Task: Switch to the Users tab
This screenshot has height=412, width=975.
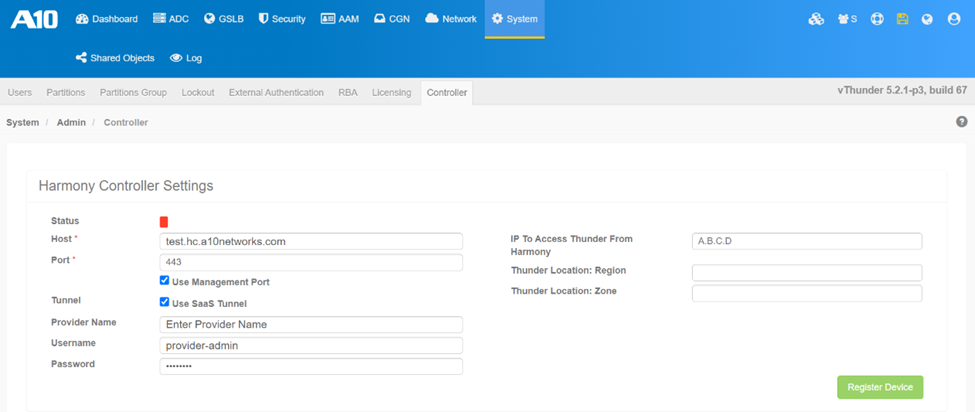Action: [20, 93]
